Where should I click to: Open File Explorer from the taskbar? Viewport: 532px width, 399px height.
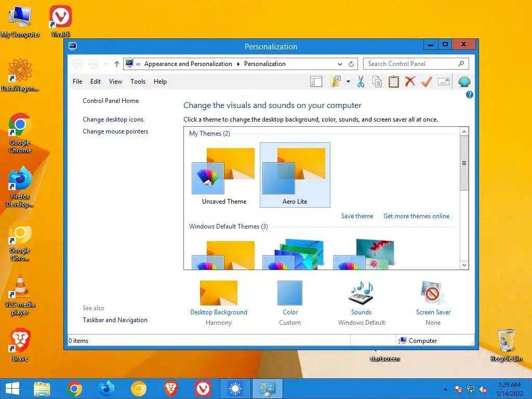(42, 389)
